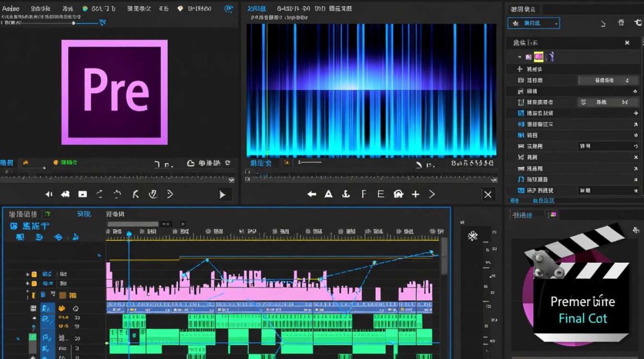Click the snowflake icon right of the timeline
This screenshot has height=359, width=644.
pos(473,236)
